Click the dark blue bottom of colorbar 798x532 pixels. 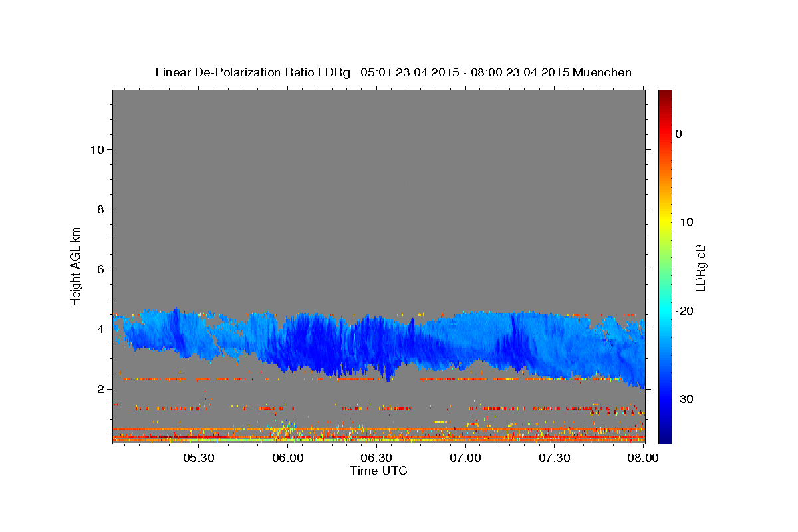(x=665, y=438)
